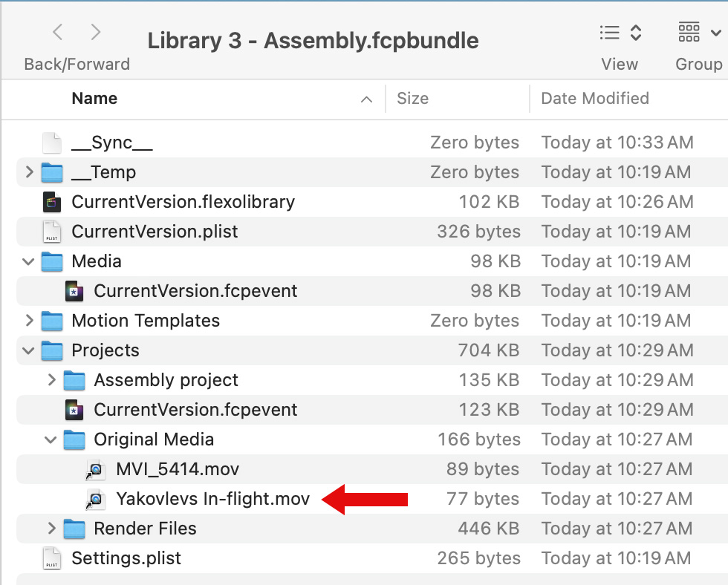This screenshot has width=728, height=585.
Task: Expand the __Temp folder
Action: pos(29,172)
